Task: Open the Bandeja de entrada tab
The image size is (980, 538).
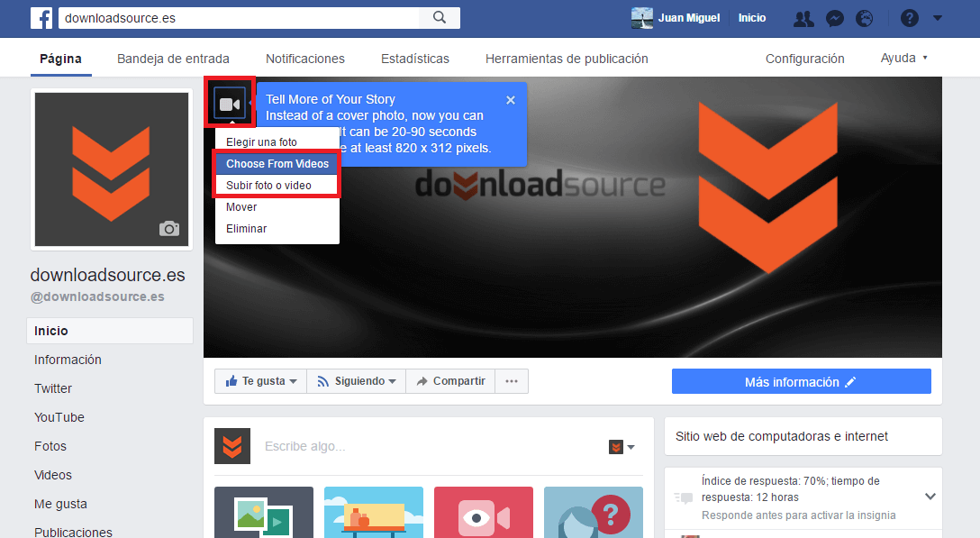Action: 173,59
